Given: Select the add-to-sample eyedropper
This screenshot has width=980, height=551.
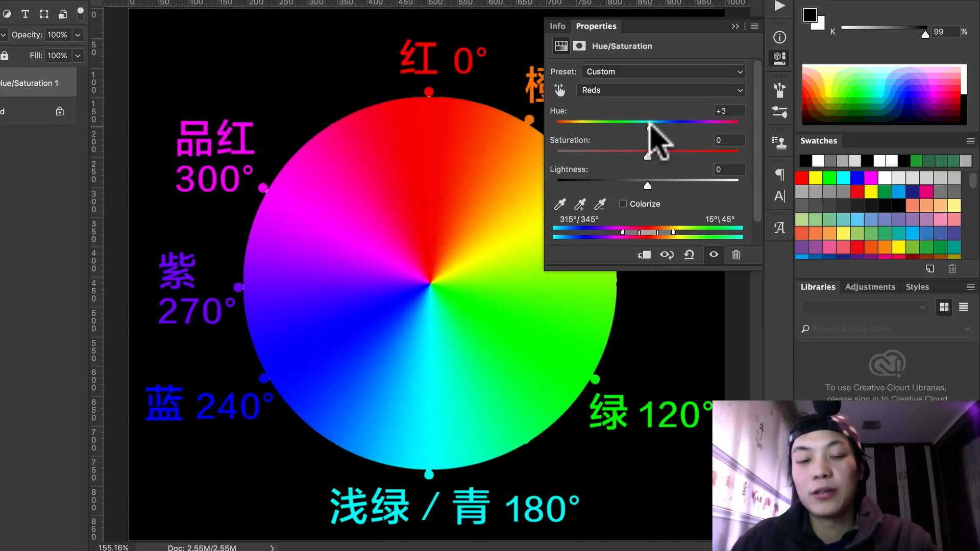Looking at the screenshot, I should point(580,205).
